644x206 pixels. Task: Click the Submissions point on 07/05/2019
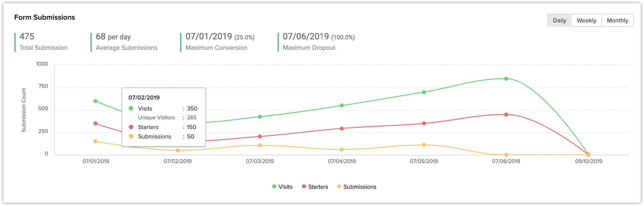click(x=424, y=145)
